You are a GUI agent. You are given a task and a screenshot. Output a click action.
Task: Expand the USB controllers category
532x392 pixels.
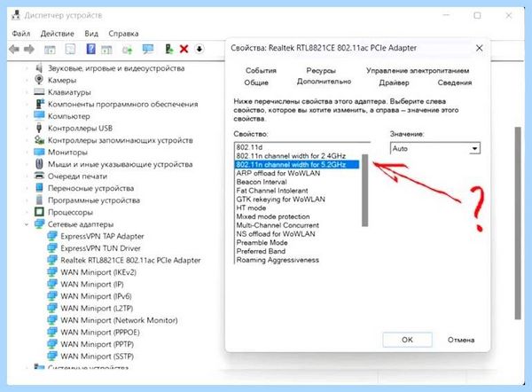pos(27,129)
